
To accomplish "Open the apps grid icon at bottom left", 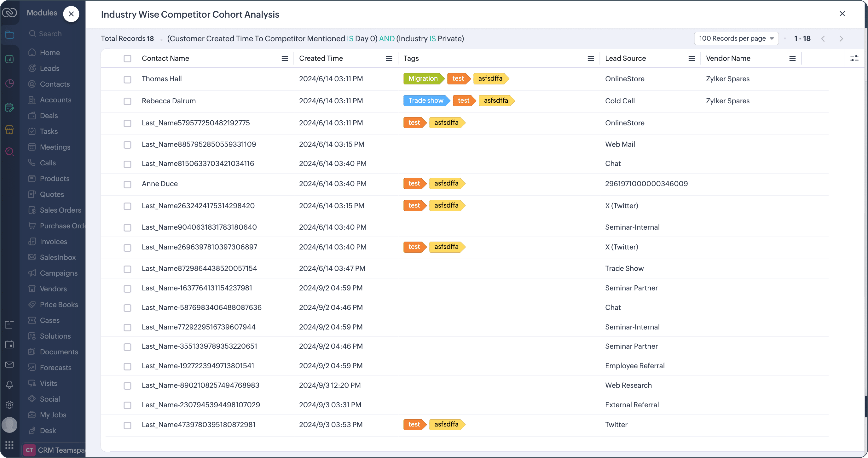I will pyautogui.click(x=9, y=445).
